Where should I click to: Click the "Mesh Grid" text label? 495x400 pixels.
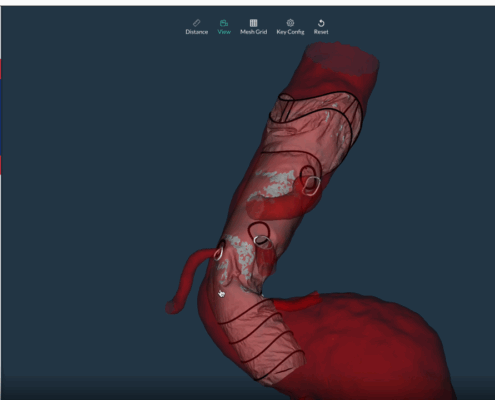point(254,32)
